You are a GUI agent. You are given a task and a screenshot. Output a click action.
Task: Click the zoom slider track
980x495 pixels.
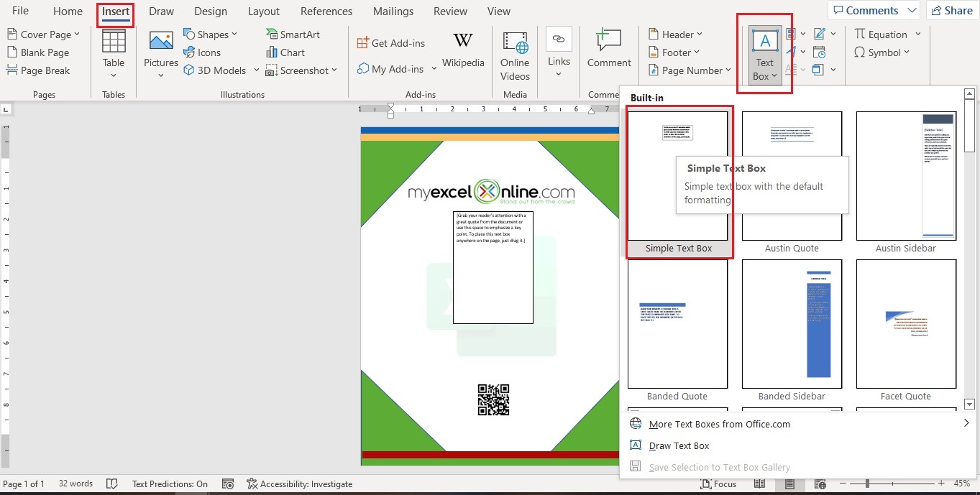892,484
